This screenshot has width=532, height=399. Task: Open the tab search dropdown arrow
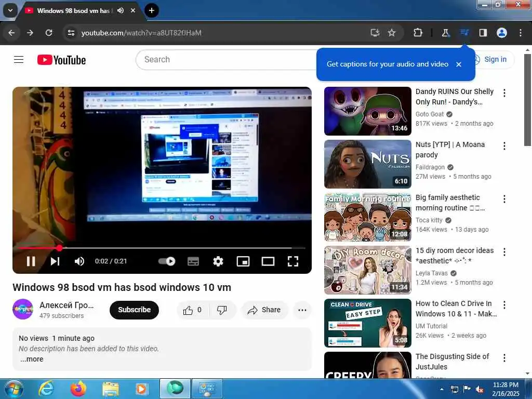pos(10,10)
